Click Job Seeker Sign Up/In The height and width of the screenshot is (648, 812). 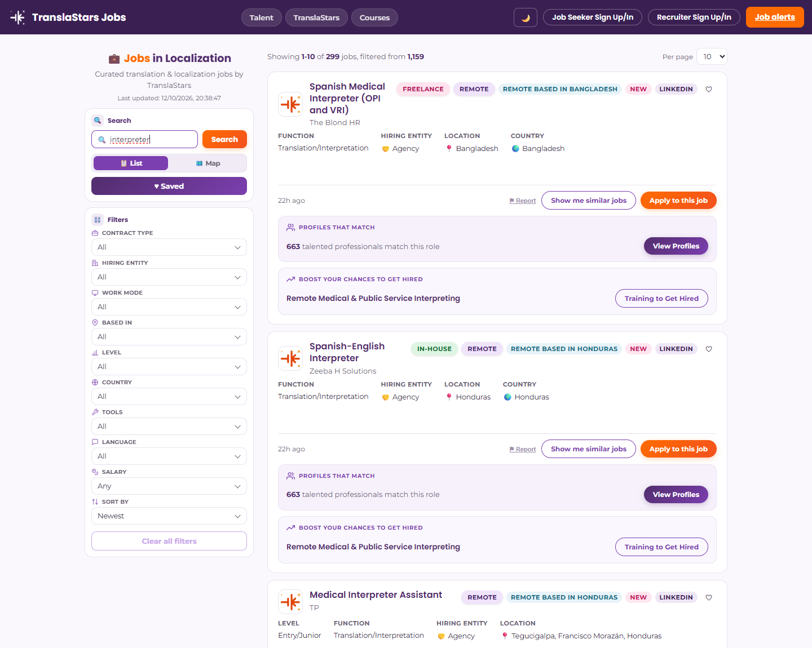593,17
